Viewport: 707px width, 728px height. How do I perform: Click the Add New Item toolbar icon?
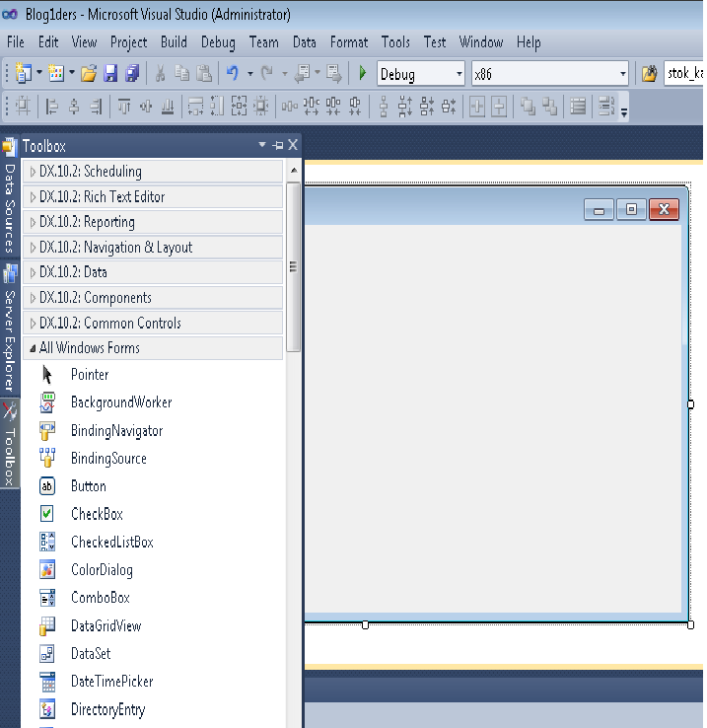(x=56, y=73)
